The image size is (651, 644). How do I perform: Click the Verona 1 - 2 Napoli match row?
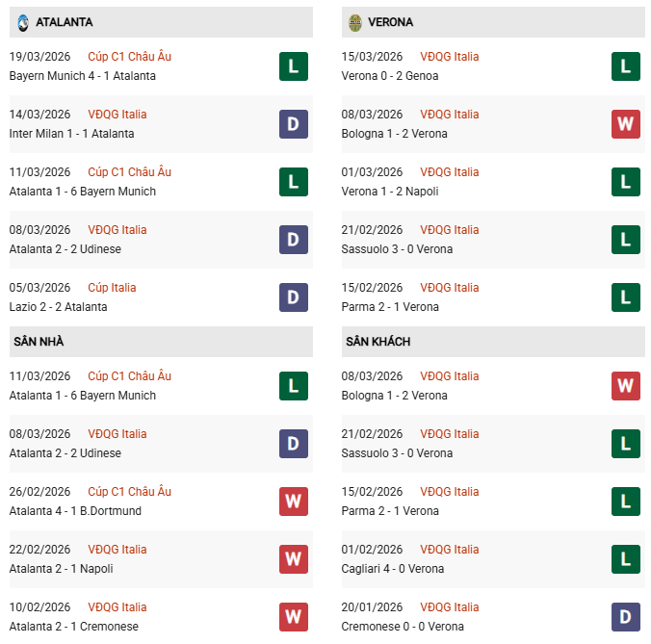tap(390, 192)
